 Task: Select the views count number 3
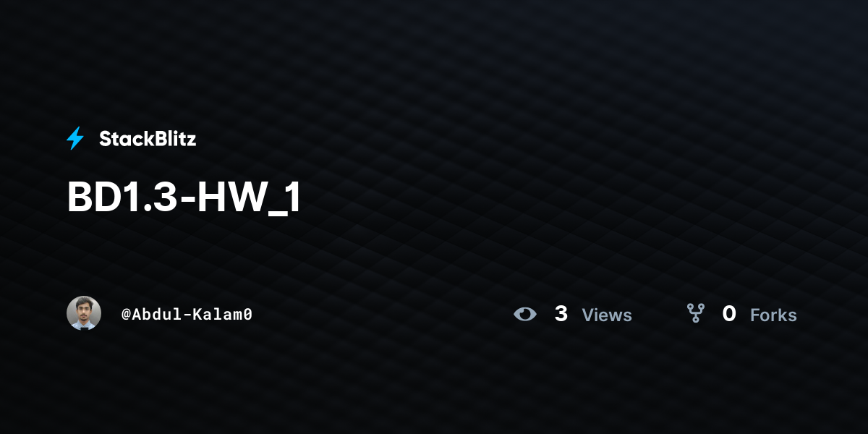(x=561, y=314)
